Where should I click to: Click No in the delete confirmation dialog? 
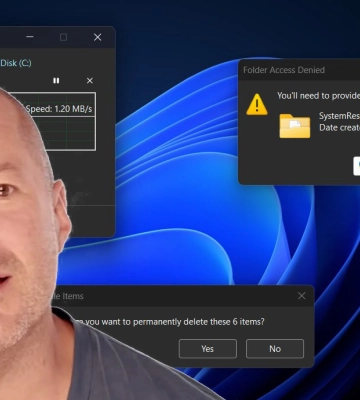point(275,349)
